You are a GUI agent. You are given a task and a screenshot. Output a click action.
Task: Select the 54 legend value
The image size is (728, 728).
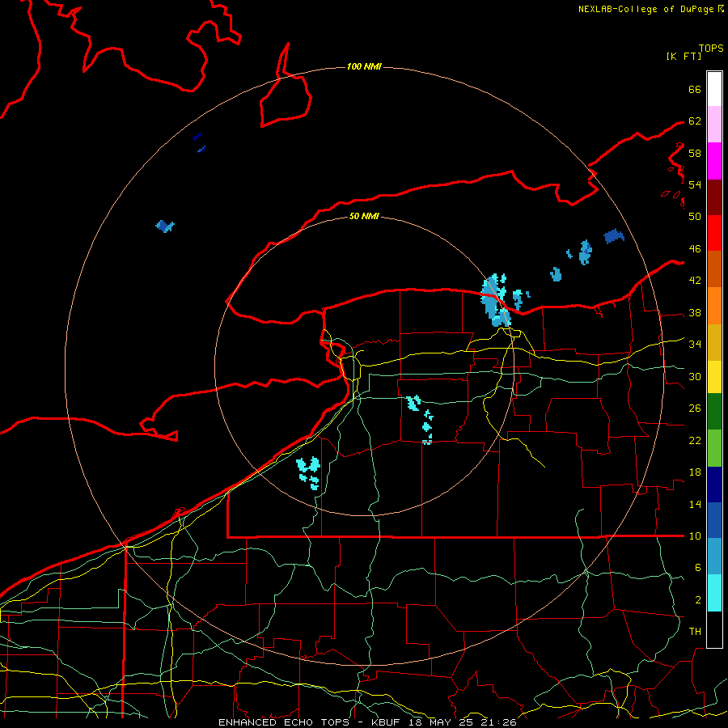[695, 184]
